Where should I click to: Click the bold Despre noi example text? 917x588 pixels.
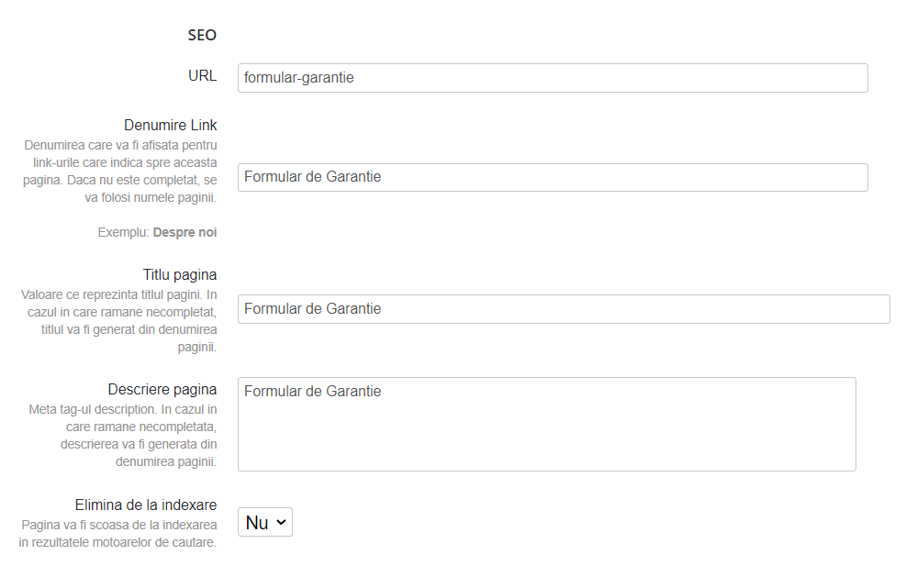[186, 232]
